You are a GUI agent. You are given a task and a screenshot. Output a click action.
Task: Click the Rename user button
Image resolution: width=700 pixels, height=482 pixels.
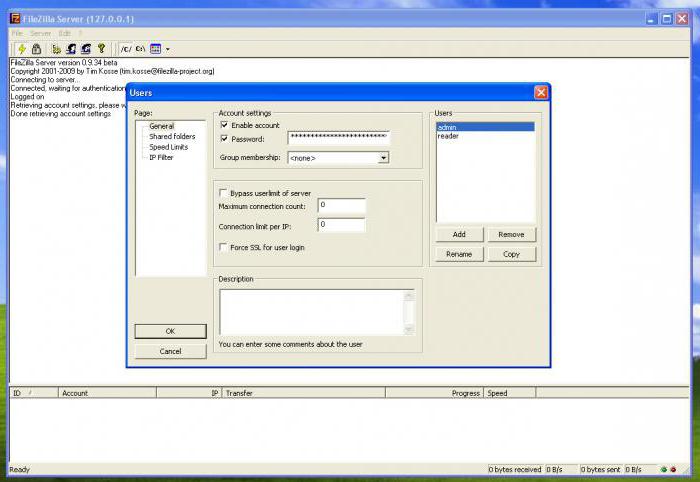pos(459,254)
